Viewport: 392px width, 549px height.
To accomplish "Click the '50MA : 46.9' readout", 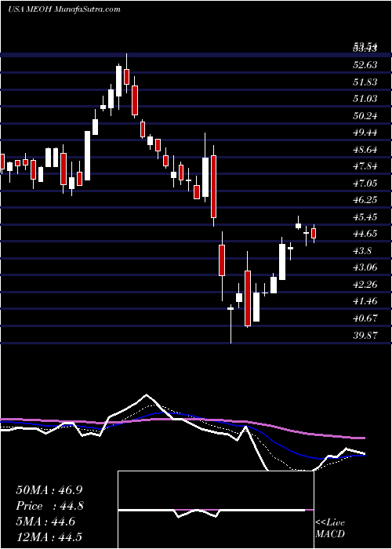I will click(49, 490).
